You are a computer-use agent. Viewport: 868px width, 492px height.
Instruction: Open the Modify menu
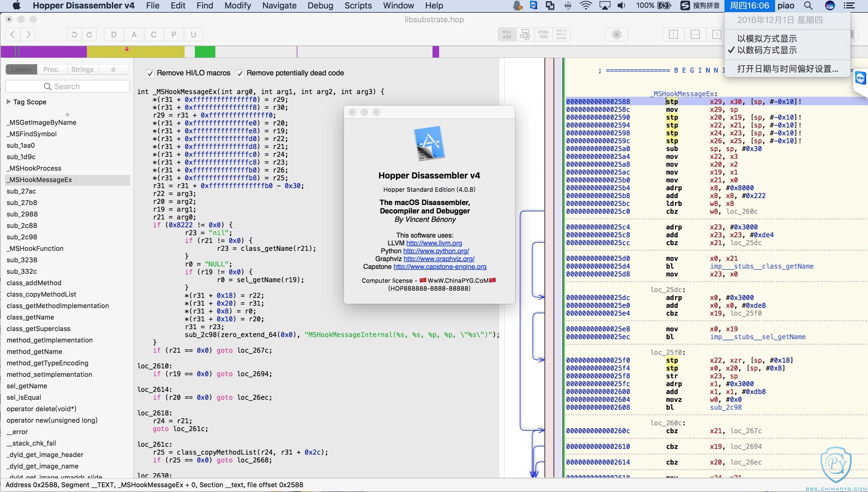pyautogui.click(x=238, y=6)
